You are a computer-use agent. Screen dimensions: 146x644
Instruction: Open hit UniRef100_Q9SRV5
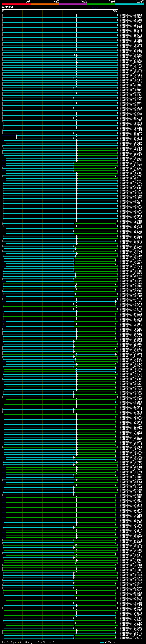(x=131, y=25)
